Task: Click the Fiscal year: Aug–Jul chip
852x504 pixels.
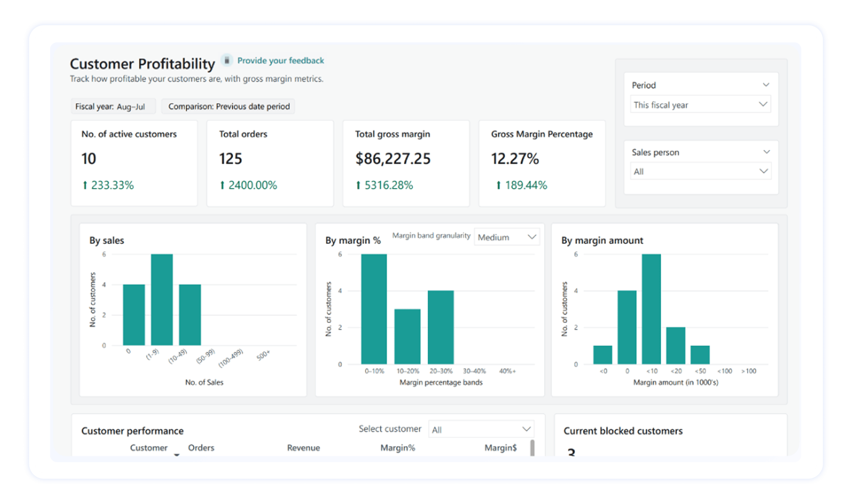Action: coord(113,106)
